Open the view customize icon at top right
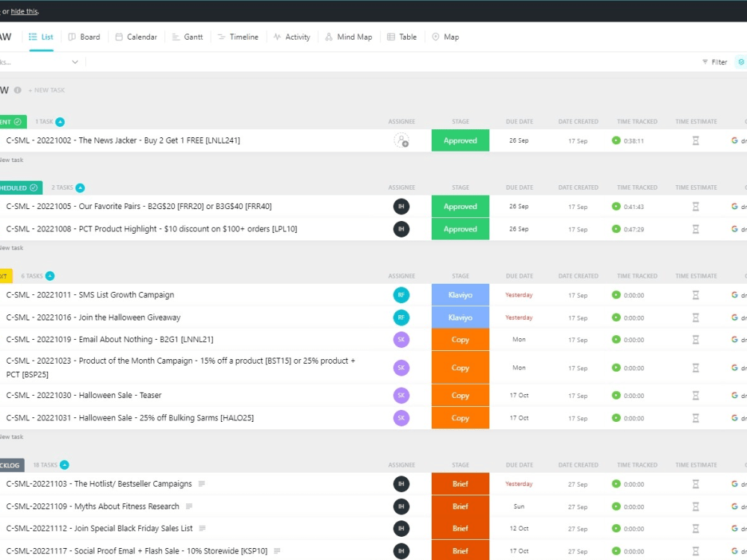The height and width of the screenshot is (560, 747). 741,62
